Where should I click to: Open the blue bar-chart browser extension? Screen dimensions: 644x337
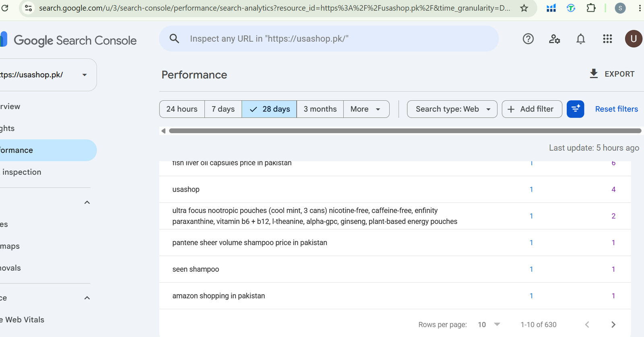(551, 8)
